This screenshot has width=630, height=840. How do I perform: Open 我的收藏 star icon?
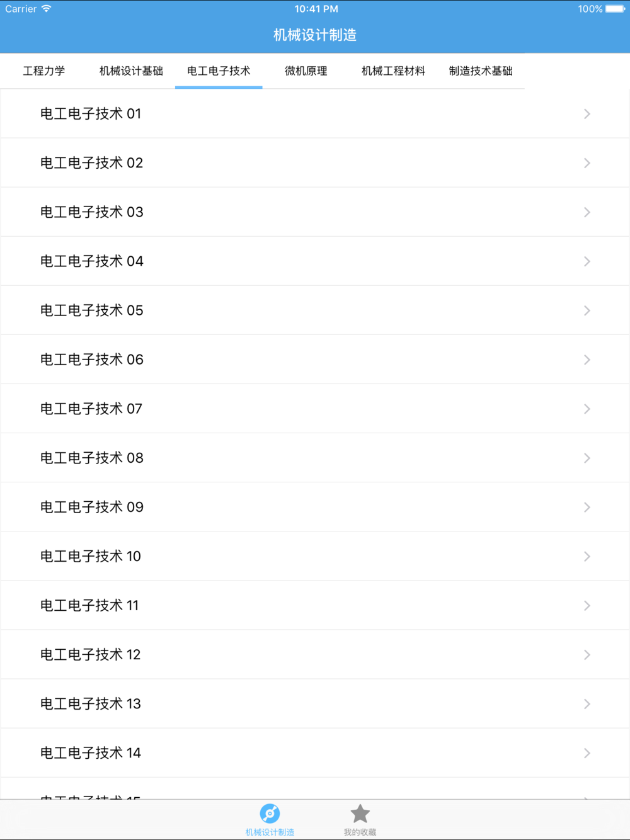(x=360, y=814)
